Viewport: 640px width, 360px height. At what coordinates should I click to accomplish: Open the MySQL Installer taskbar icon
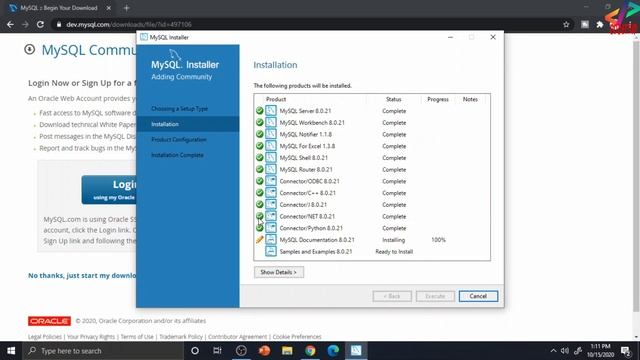[356, 351]
